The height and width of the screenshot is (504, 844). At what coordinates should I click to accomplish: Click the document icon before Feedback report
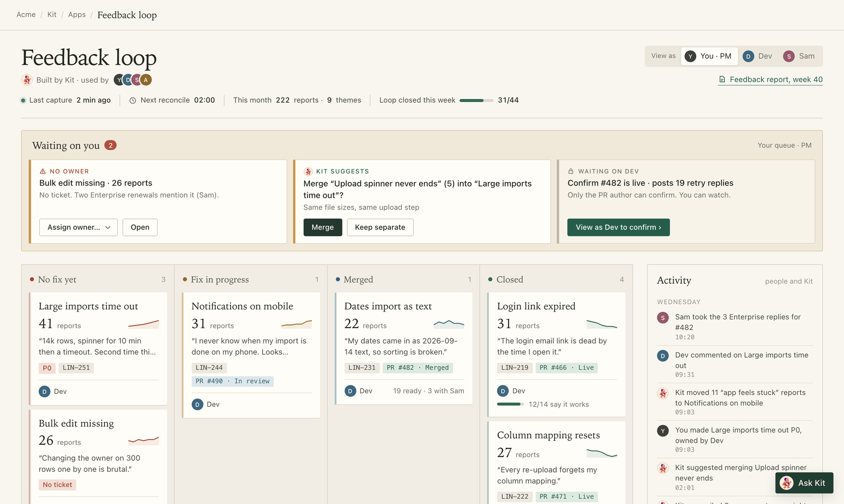click(722, 80)
